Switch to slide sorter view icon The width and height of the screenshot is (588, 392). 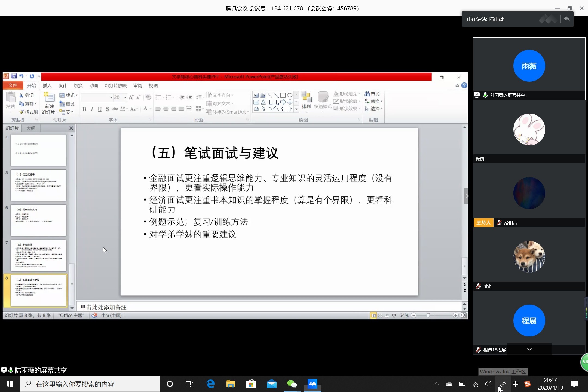tap(381, 316)
